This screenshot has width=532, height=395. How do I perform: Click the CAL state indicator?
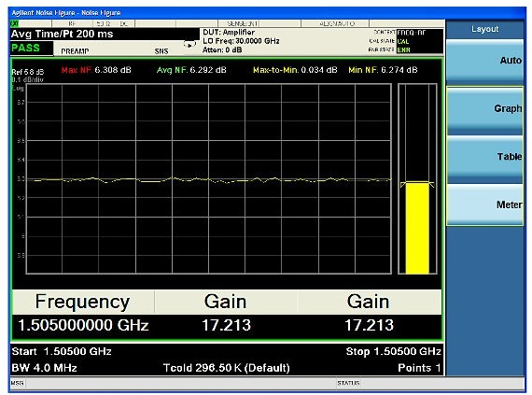(403, 41)
